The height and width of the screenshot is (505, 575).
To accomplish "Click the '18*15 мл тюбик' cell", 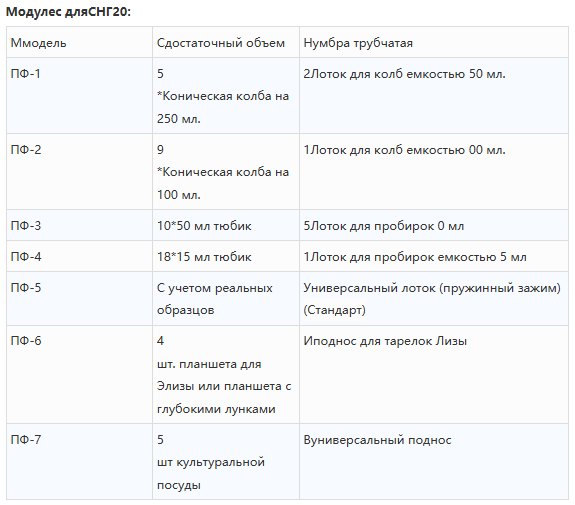I will pos(226,256).
